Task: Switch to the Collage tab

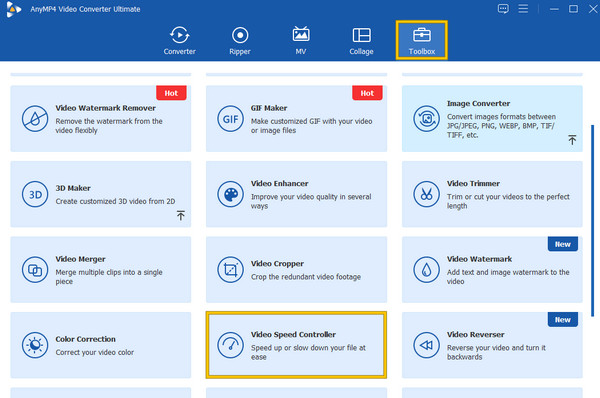Action: tap(361, 41)
